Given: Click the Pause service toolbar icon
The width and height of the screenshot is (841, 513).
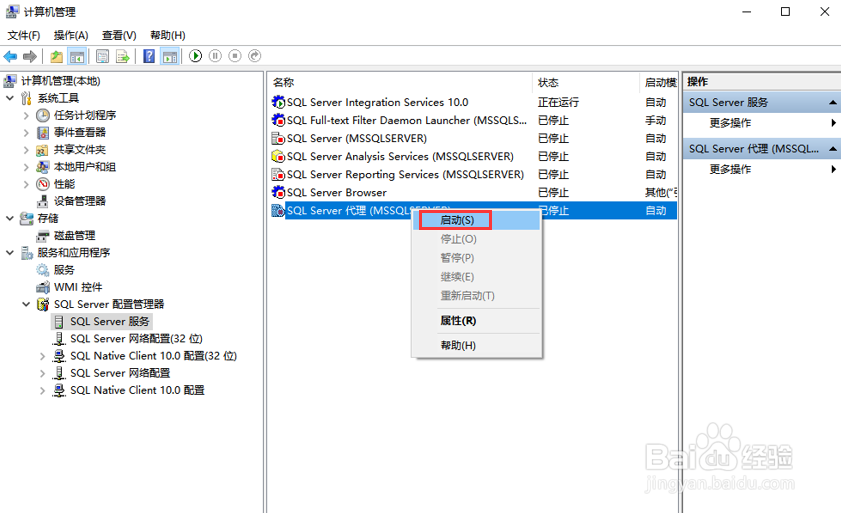Looking at the screenshot, I should point(215,56).
